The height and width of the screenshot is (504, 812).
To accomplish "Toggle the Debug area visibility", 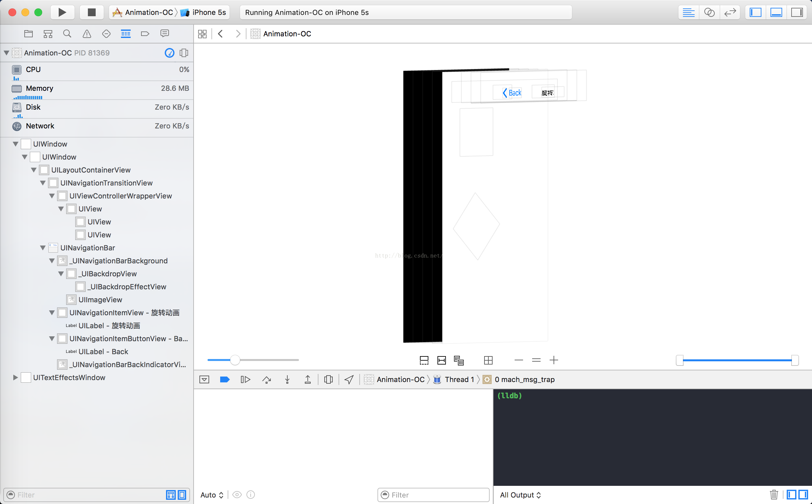I will 776,12.
